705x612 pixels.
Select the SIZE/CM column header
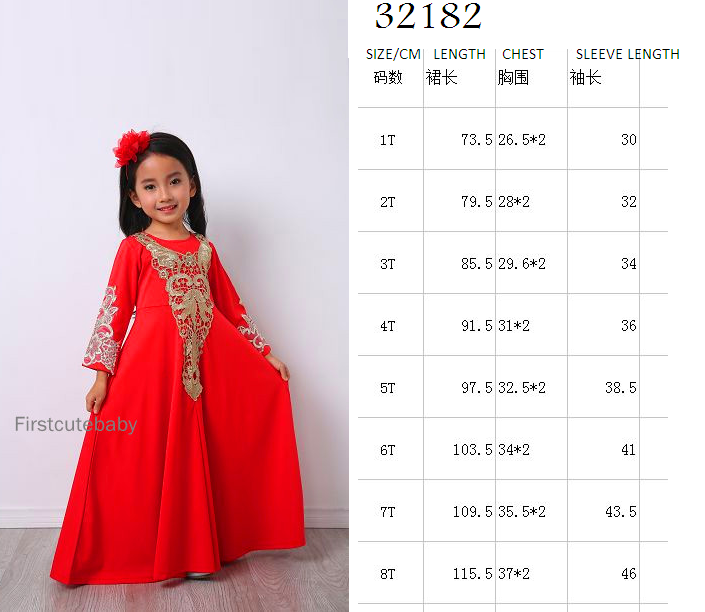pyautogui.click(x=393, y=54)
